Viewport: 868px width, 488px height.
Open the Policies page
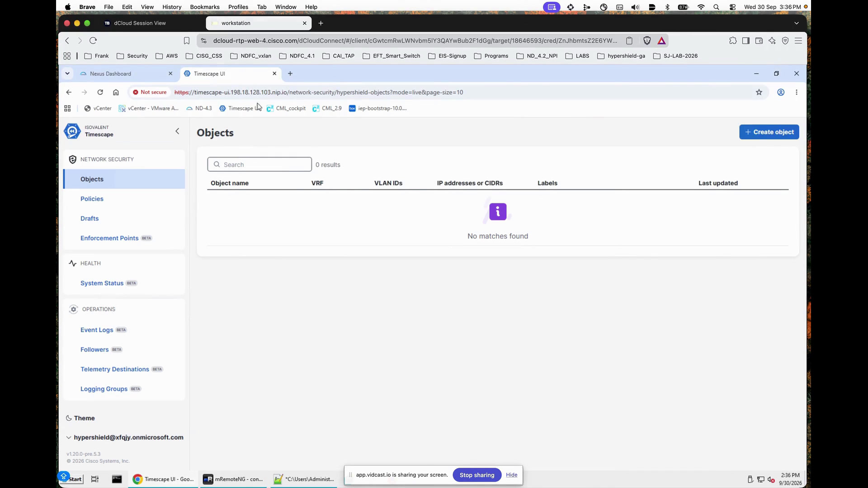(92, 199)
